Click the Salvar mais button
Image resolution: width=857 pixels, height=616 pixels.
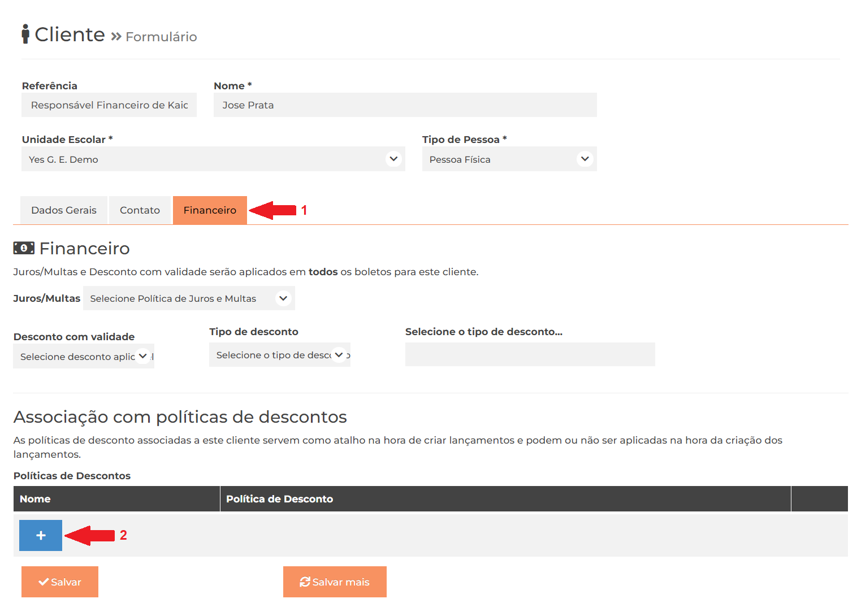point(335,582)
